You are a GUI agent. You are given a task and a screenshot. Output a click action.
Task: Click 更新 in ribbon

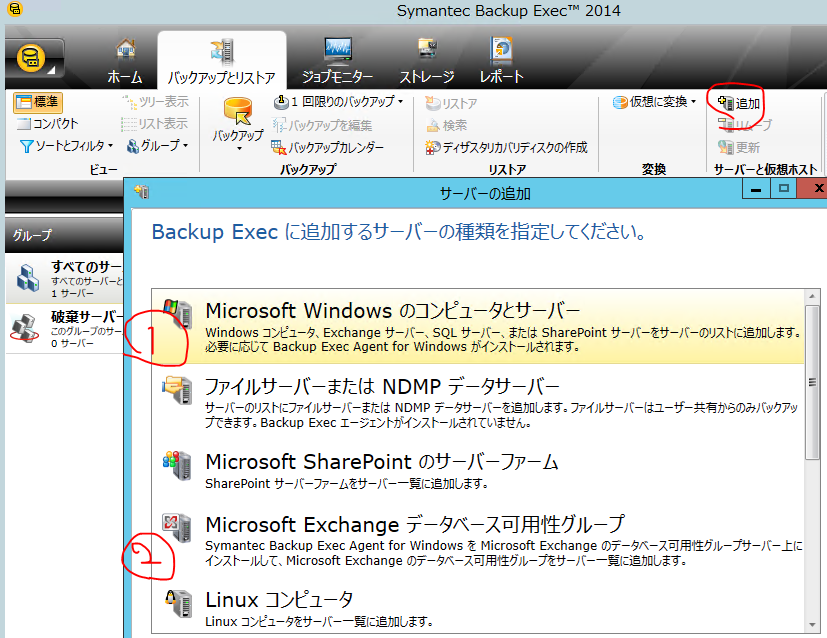[x=739, y=147]
